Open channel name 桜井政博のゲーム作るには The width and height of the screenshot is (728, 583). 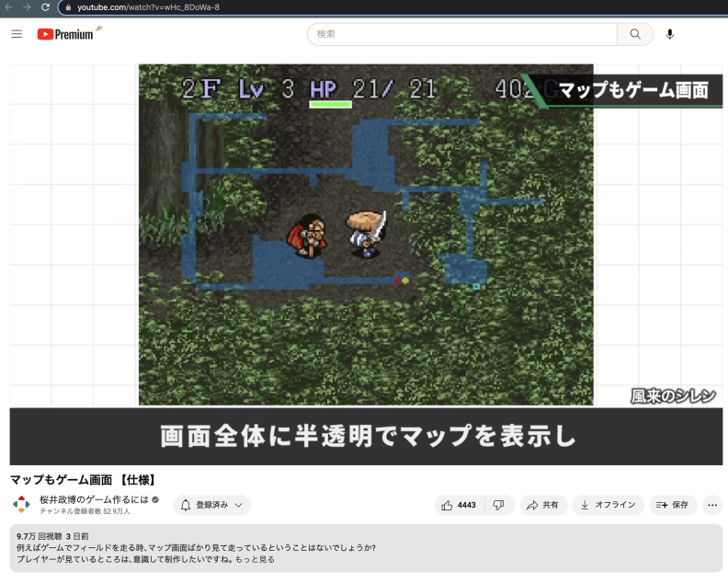click(94, 499)
